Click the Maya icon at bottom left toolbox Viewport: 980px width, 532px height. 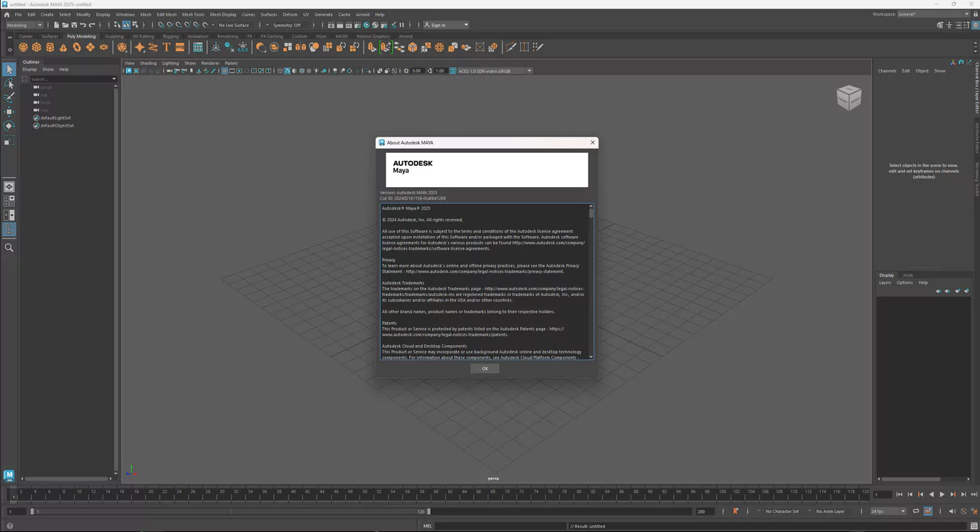[8, 474]
